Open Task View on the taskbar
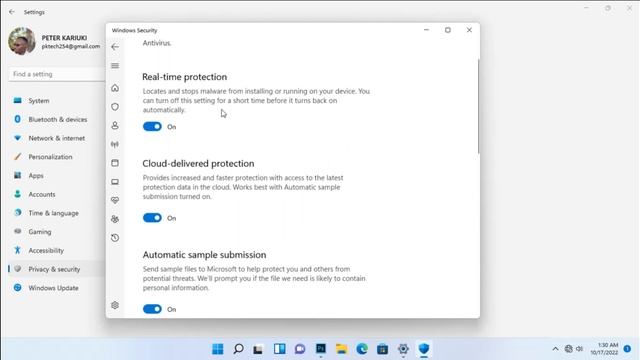The image size is (640, 360). coord(258,349)
